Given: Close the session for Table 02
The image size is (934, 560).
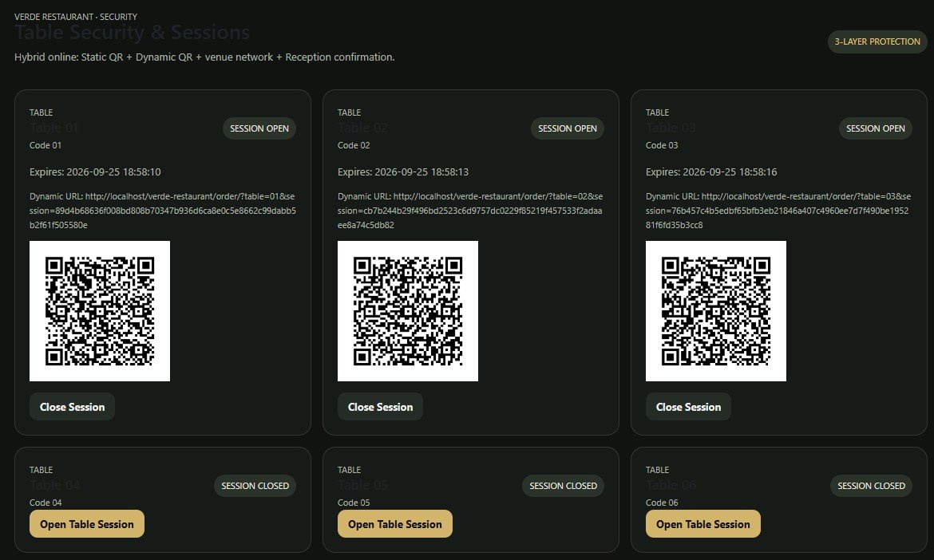Looking at the screenshot, I should click(380, 407).
